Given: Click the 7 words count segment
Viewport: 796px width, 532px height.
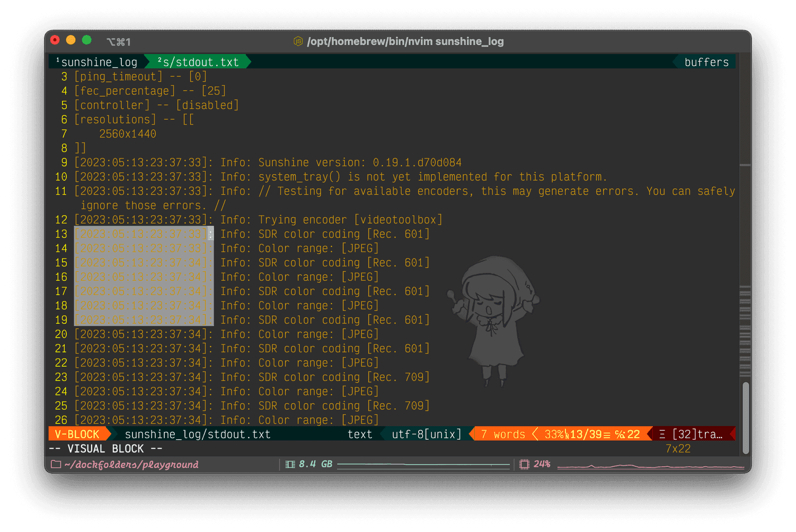Looking at the screenshot, I should tap(503, 435).
